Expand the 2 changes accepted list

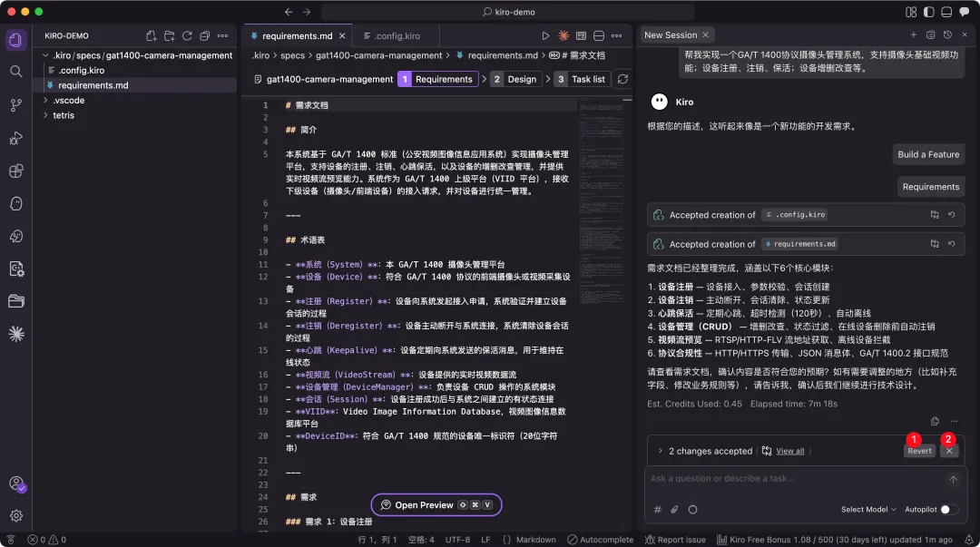(x=660, y=451)
